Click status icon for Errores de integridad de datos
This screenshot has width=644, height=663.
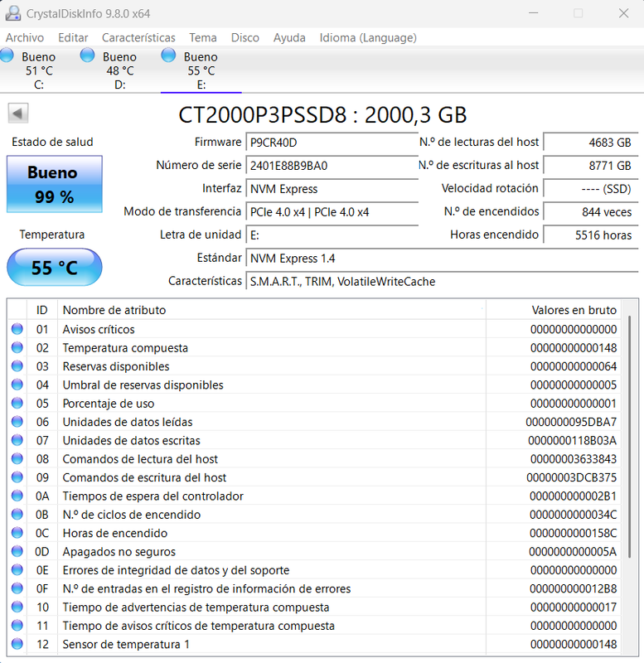click(x=17, y=570)
